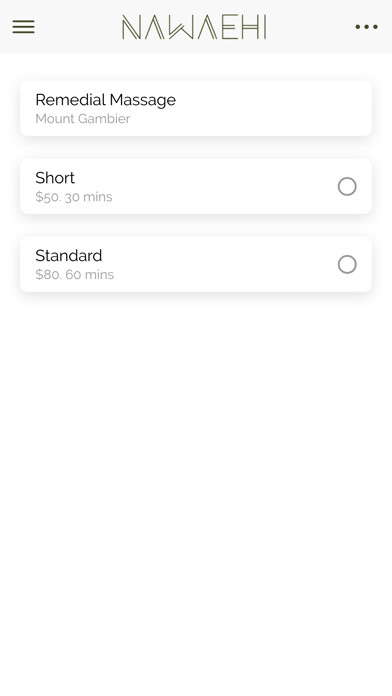Pick the $80 massage radio circle

(x=347, y=264)
